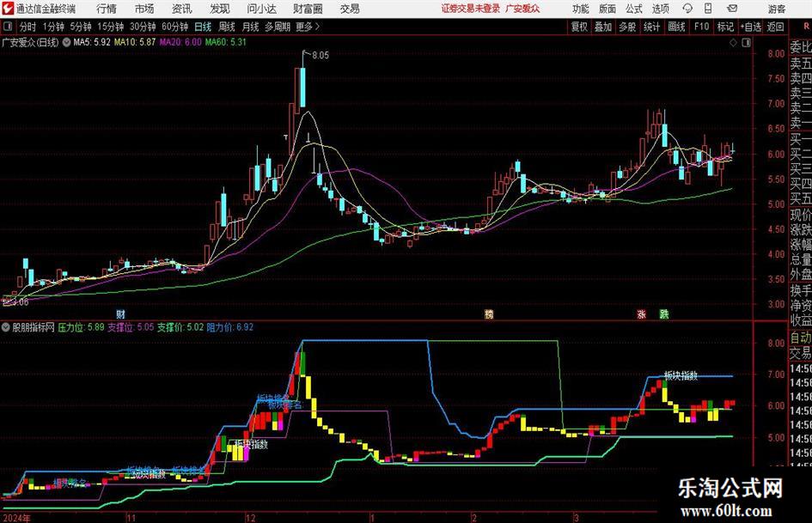Click the MA5: 5.92 value

point(92,42)
